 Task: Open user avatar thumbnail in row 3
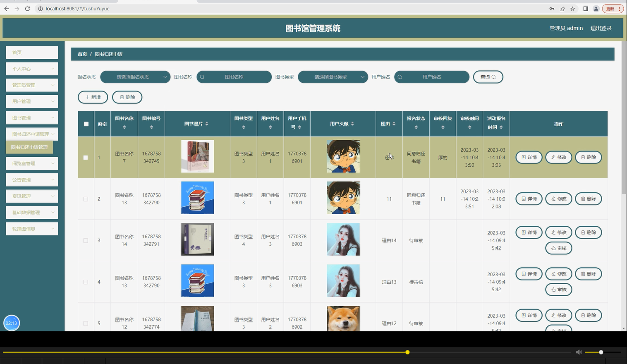point(343,239)
